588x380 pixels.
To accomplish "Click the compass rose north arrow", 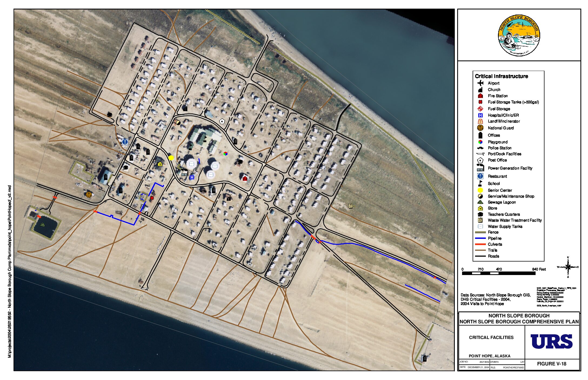I will coord(568,267).
